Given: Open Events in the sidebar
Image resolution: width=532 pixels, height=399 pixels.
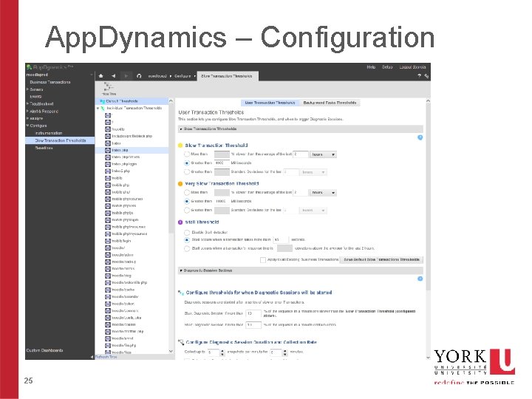Looking at the screenshot, I should 35,96.
